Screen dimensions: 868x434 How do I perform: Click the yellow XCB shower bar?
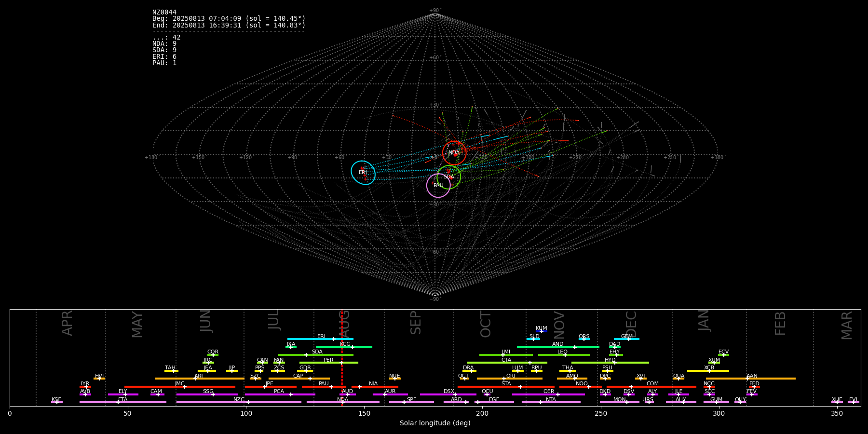pyautogui.click(x=708, y=371)
